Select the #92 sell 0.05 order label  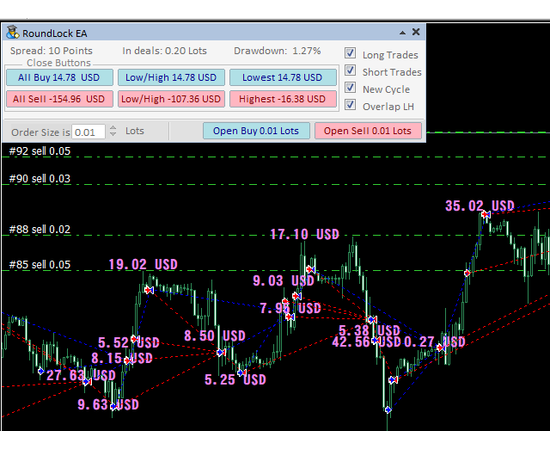point(40,151)
